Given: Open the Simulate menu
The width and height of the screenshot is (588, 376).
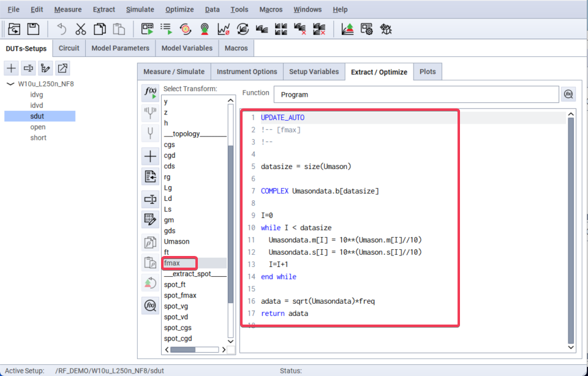Looking at the screenshot, I should pos(140,9).
